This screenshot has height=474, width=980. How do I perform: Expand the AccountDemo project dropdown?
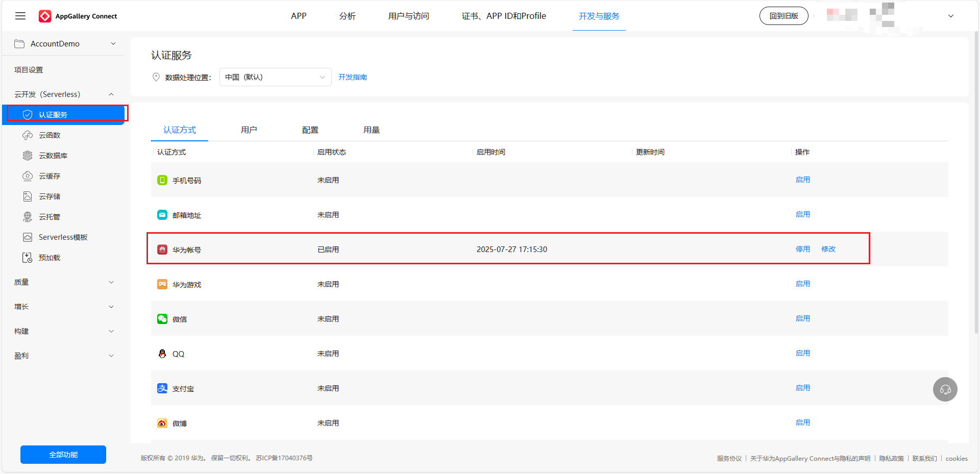113,44
